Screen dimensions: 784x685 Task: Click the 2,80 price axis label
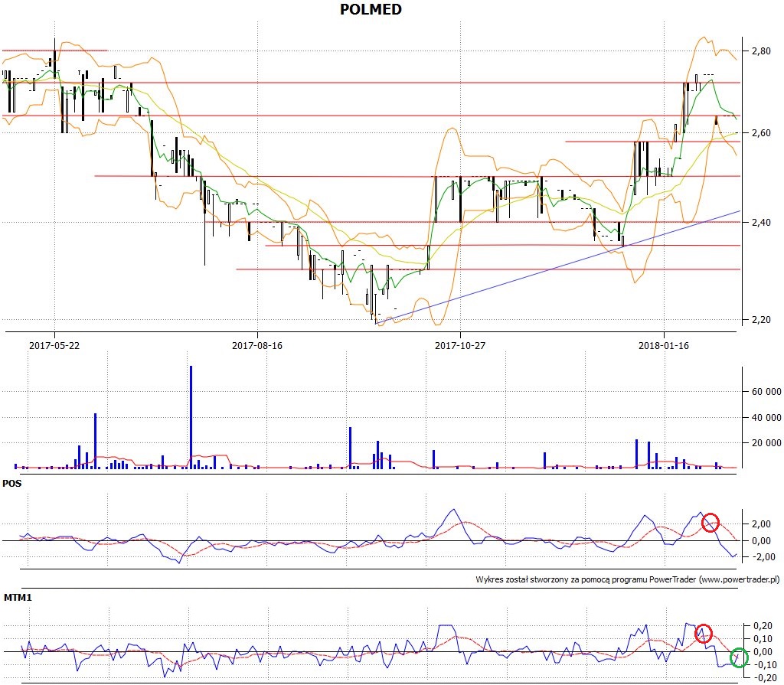[760, 51]
